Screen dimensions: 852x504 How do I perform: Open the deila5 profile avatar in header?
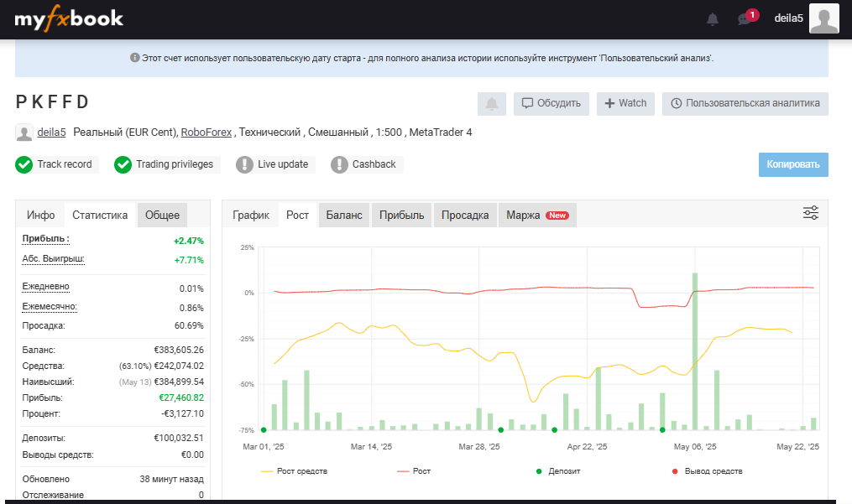click(823, 18)
